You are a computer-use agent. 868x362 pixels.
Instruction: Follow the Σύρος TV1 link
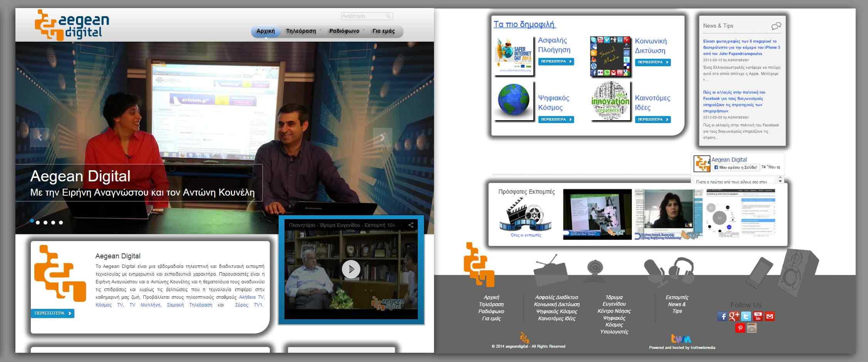(249, 305)
